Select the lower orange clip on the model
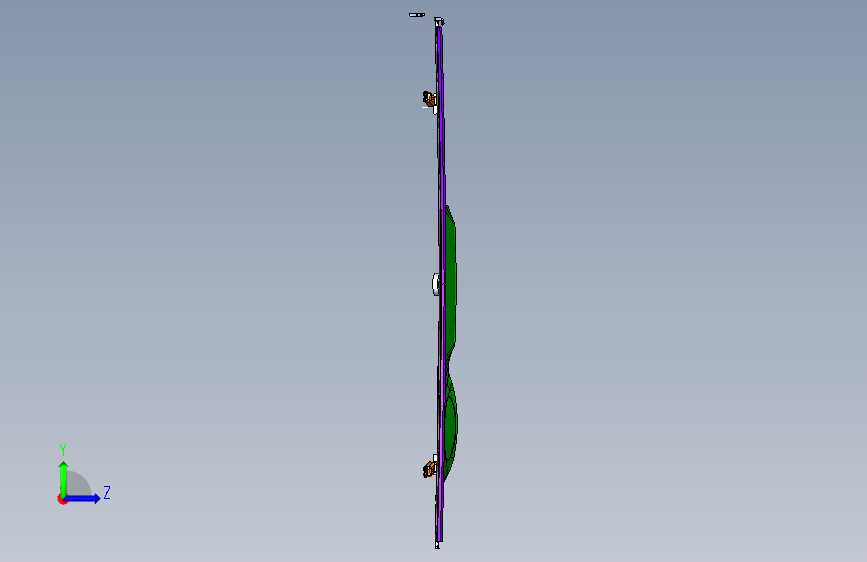Image resolution: width=867 pixels, height=562 pixels. click(x=429, y=469)
